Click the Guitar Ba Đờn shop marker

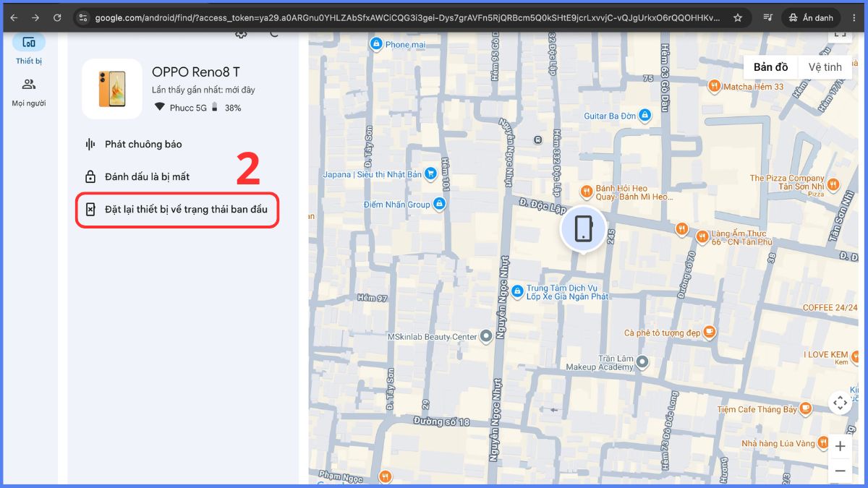tap(645, 115)
